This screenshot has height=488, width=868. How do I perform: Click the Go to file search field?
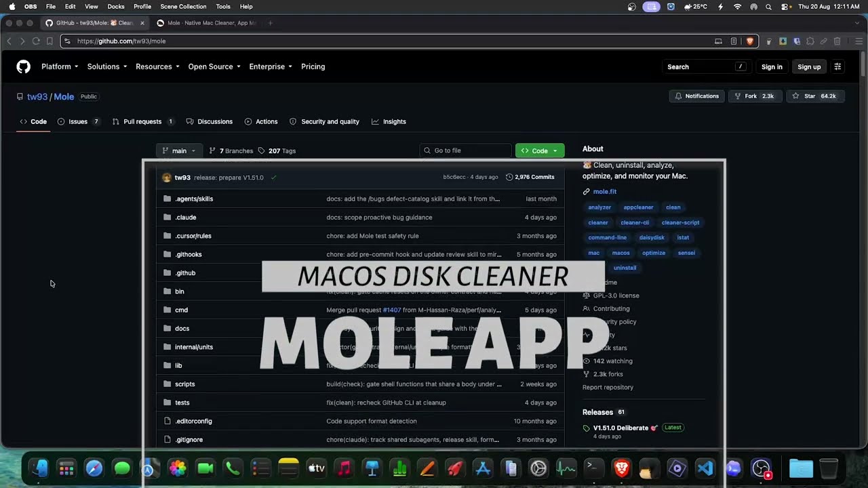pos(465,150)
